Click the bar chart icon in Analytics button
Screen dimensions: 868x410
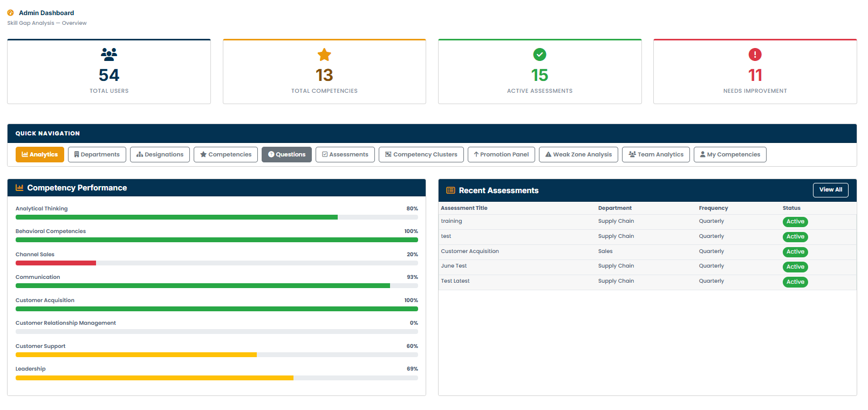tap(25, 154)
